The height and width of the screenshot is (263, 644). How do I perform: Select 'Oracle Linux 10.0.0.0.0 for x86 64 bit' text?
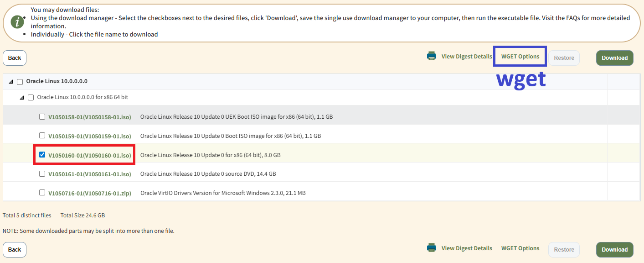pos(82,97)
